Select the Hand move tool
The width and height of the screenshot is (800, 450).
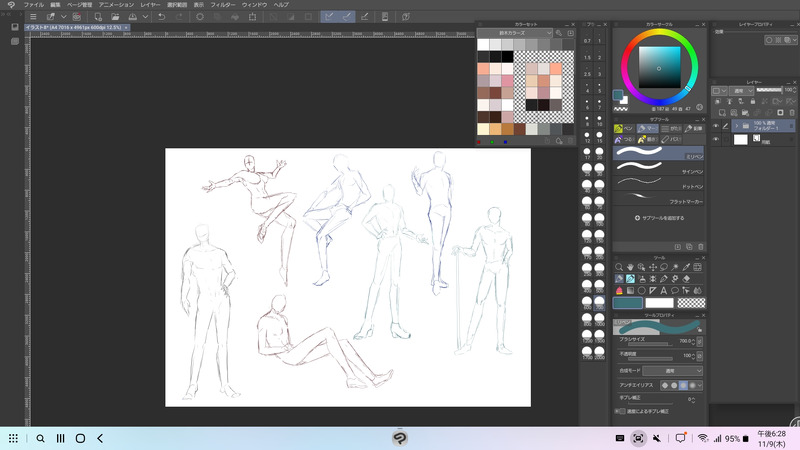pos(632,267)
